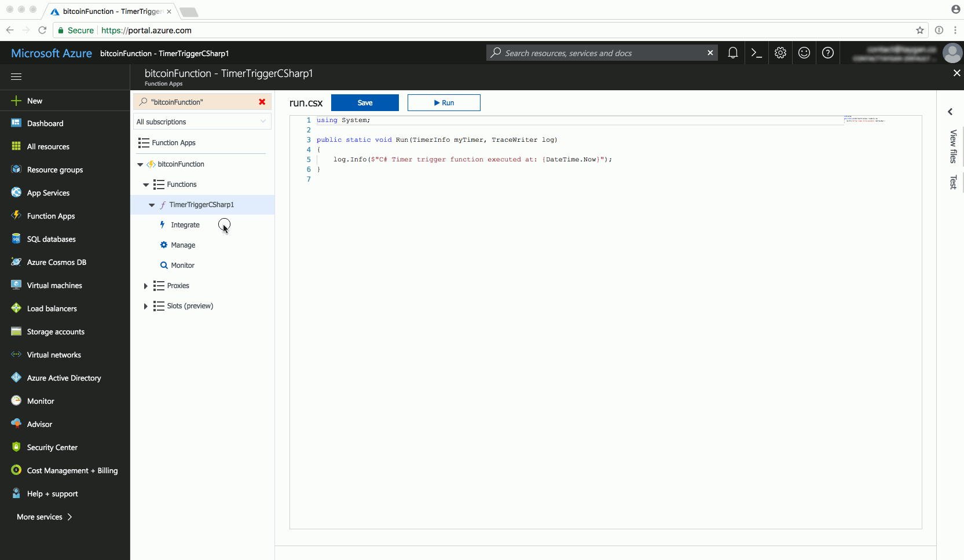The width and height of the screenshot is (964, 560).
Task: Click the sidebar Monitor item
Action: coord(41,401)
